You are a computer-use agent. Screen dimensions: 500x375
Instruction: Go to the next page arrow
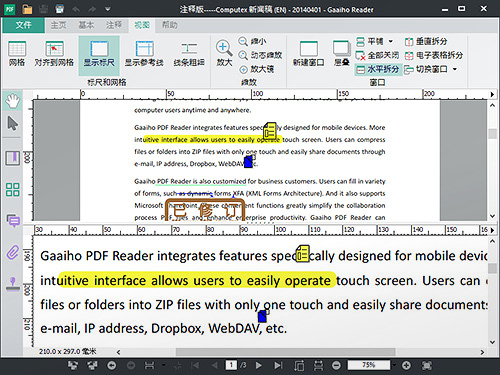coord(258,365)
